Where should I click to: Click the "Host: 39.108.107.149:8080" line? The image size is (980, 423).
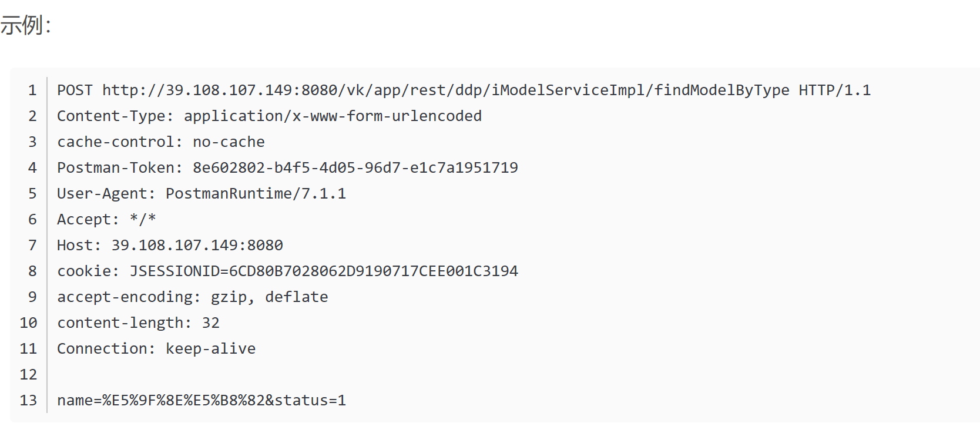(170, 246)
